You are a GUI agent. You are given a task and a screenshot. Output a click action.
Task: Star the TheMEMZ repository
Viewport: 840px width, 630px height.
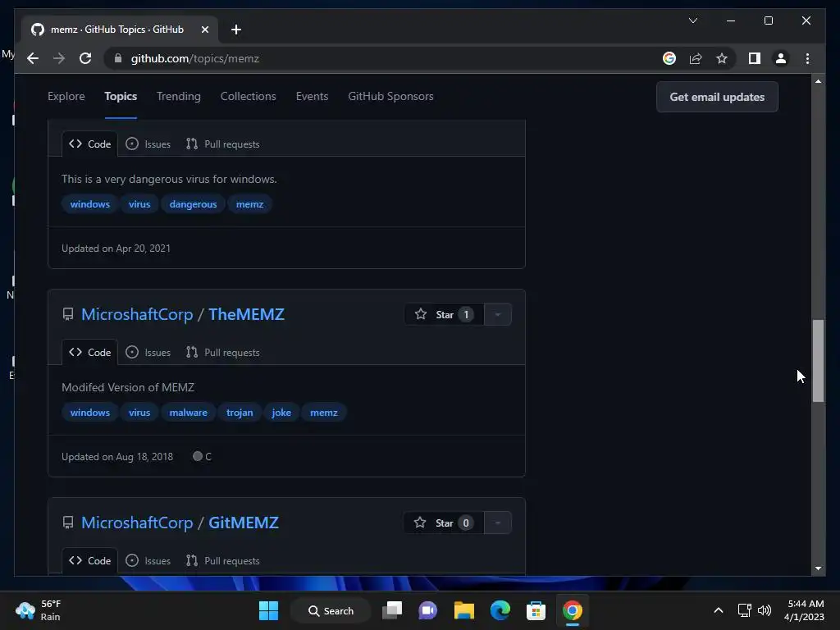tap(444, 314)
